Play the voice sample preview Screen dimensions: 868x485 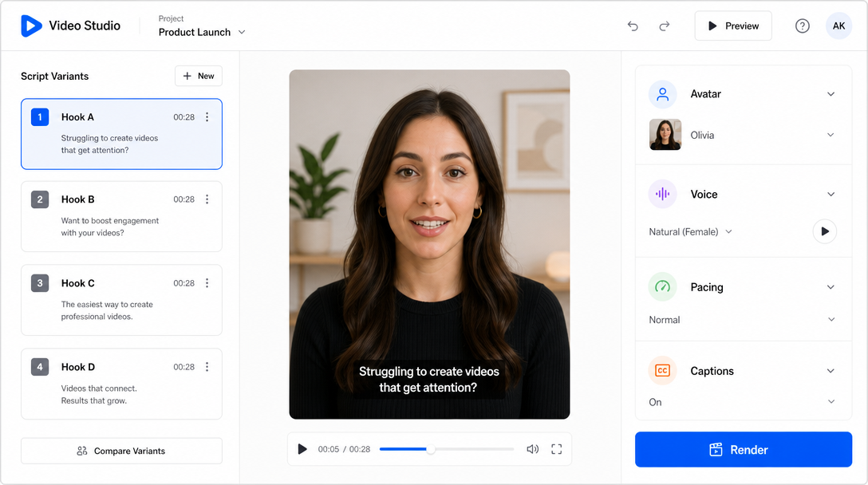pyautogui.click(x=824, y=231)
